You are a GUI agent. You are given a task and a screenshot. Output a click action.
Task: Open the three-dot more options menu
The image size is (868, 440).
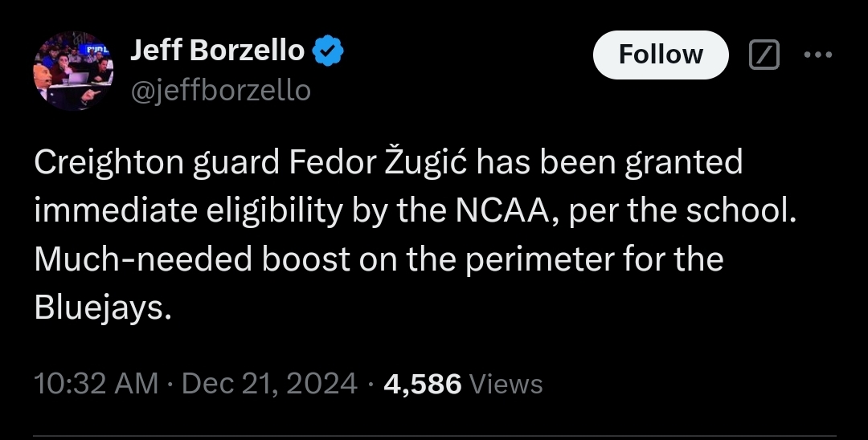pos(817,54)
